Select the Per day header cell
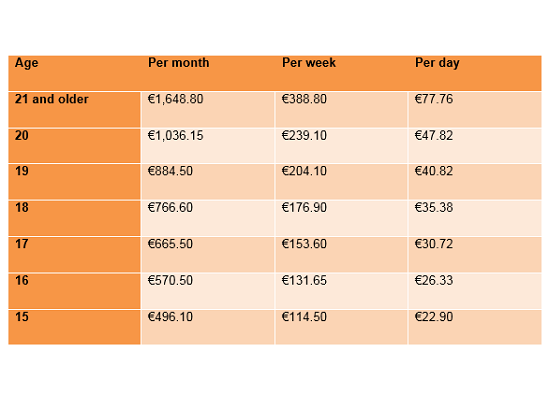 click(x=475, y=73)
